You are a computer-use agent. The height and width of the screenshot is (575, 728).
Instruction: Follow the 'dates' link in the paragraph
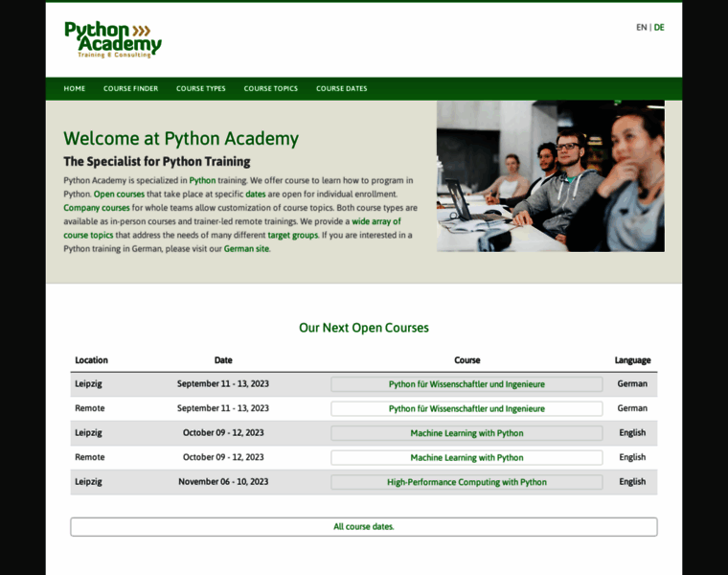(256, 195)
